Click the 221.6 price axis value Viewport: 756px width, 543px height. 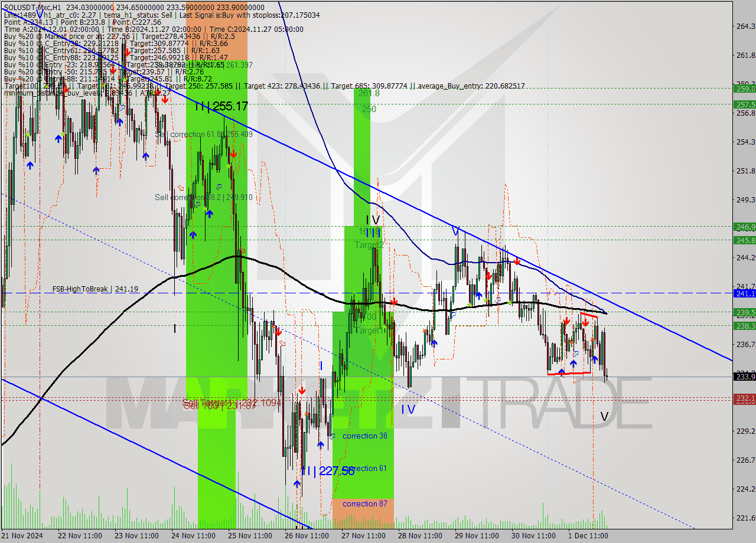(x=746, y=518)
